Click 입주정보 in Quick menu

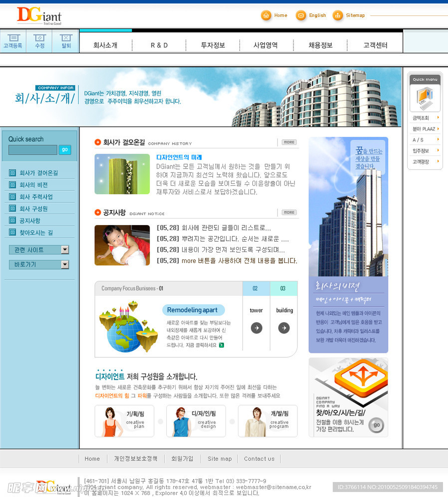point(421,151)
